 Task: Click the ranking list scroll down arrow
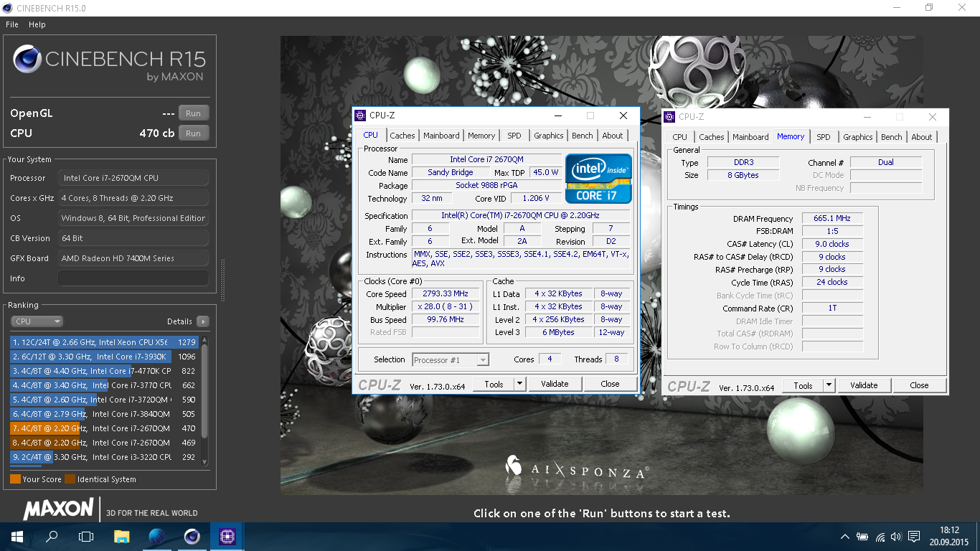click(x=204, y=462)
